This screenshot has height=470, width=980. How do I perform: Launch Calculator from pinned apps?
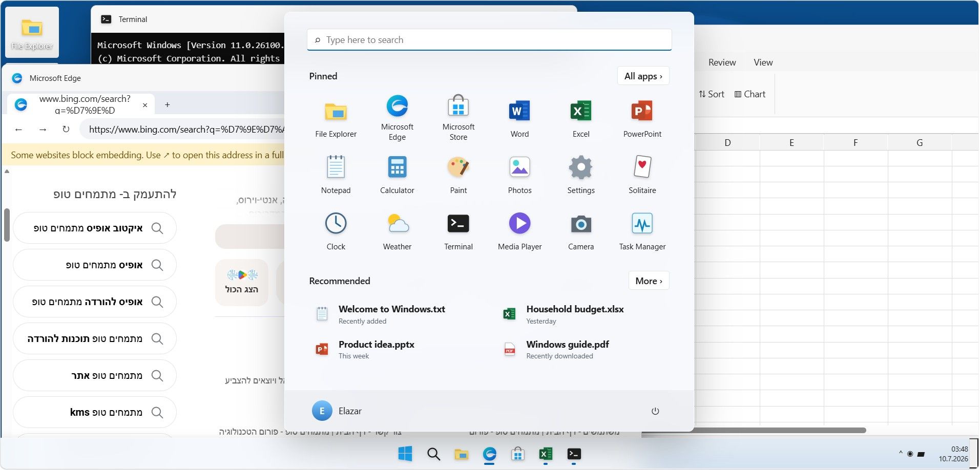(397, 174)
